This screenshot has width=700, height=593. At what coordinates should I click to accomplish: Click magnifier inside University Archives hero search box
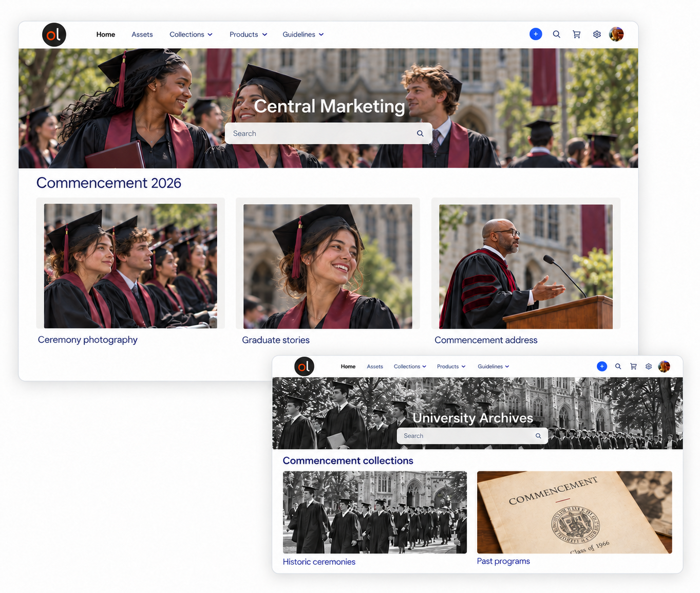click(x=538, y=436)
